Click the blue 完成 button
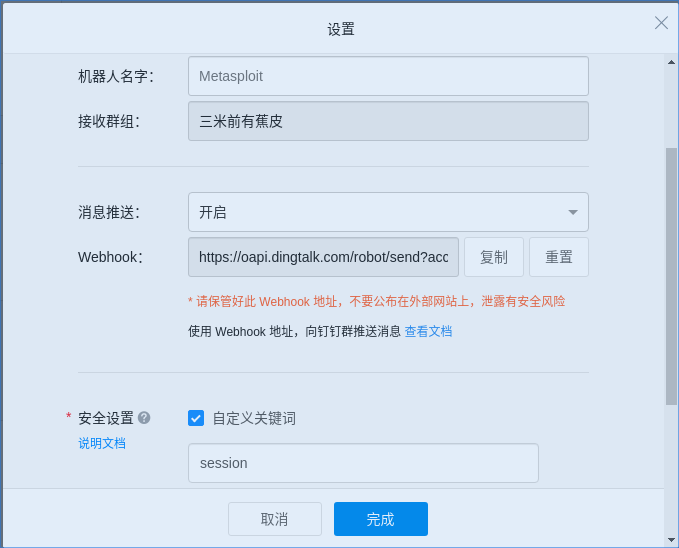Viewport: 679px width, 548px height. coord(381,519)
